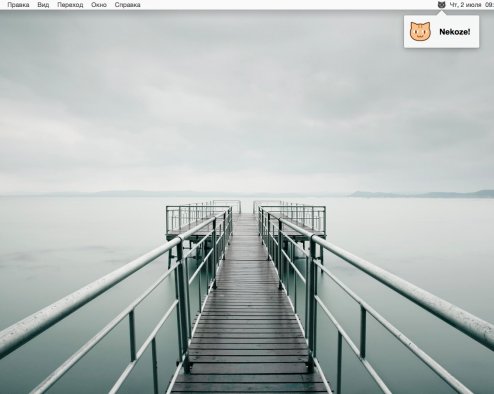The height and width of the screenshot is (394, 494).
Task: Open the Справка menu
Action: [127, 5]
